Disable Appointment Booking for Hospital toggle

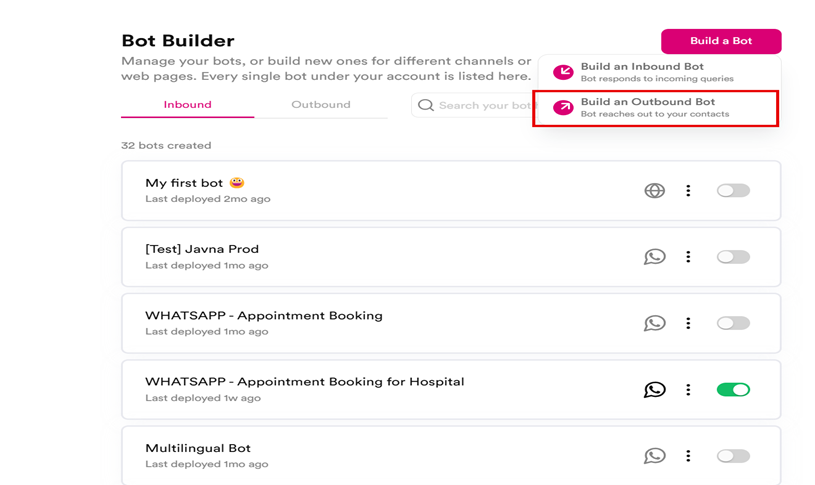click(733, 390)
